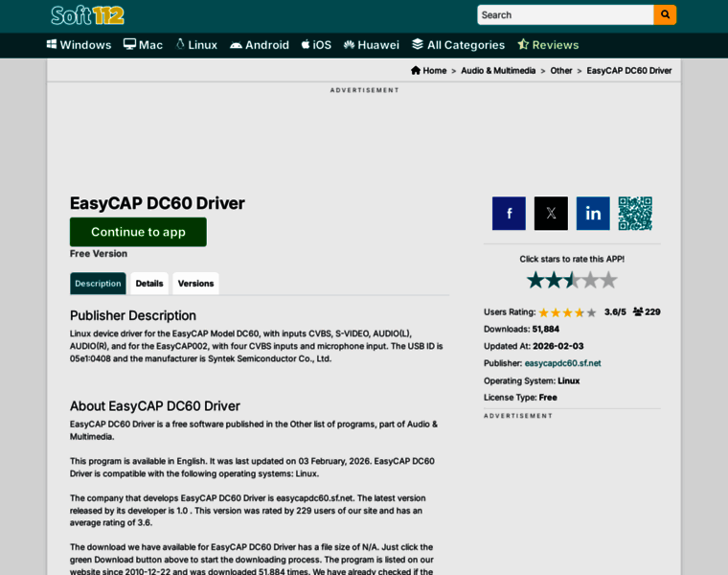Click the Publisher Description heading

[x=133, y=315]
